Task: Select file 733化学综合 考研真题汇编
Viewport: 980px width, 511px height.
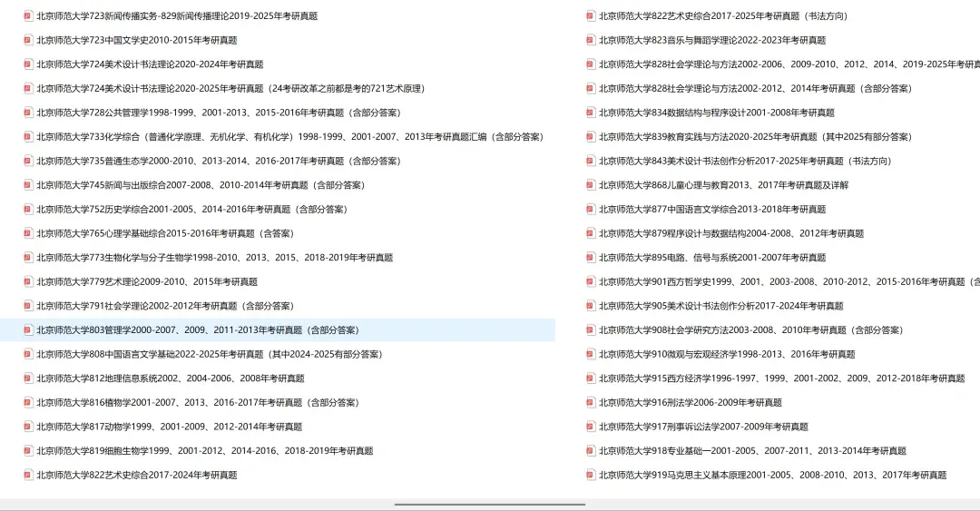Action: pos(290,136)
